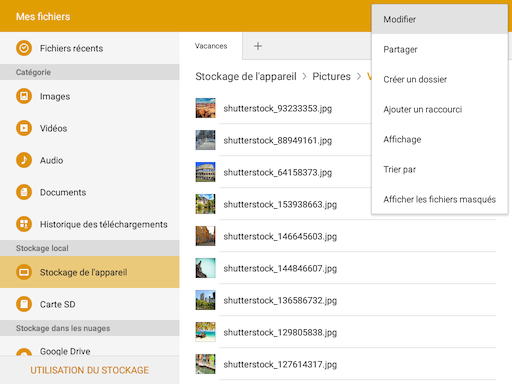
Task: Open the Trier par menu option
Action: click(x=440, y=169)
